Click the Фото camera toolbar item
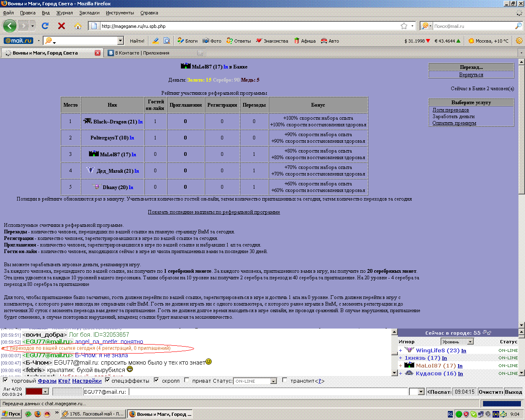The height and width of the screenshot is (420, 525). (x=212, y=41)
